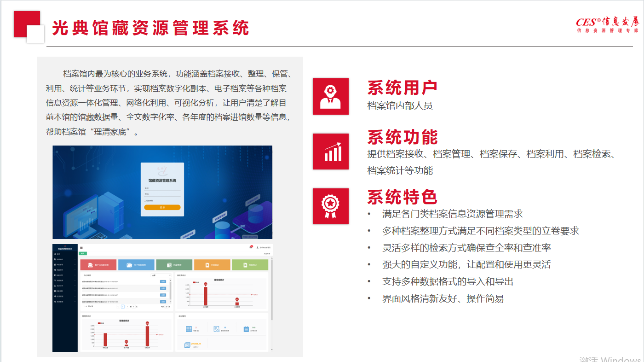
Task: Expand the 档案利用 sidebar menu arrow
Action: tap(75, 275)
